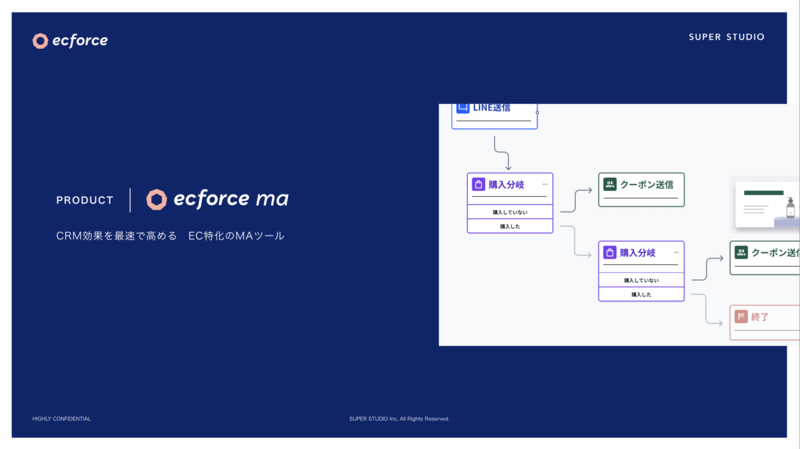
Task: Select 購入した in the lower 購入分岐 node
Action: point(641,294)
